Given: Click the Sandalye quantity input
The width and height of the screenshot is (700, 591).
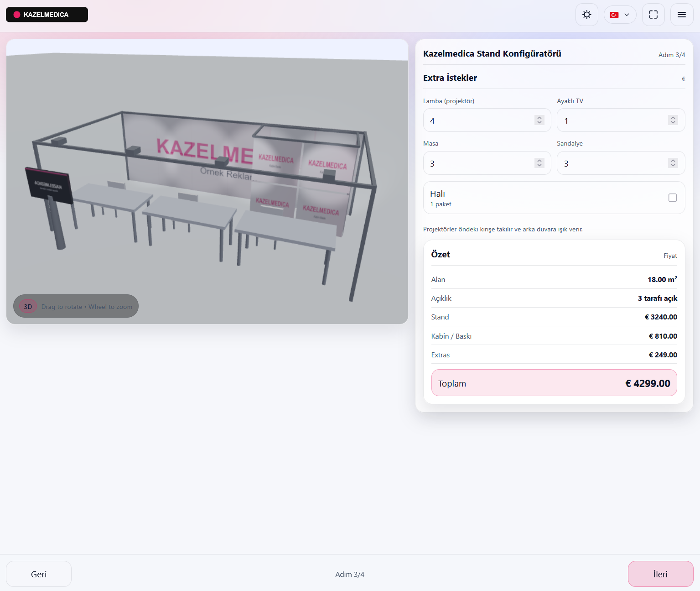Looking at the screenshot, I should (611, 163).
